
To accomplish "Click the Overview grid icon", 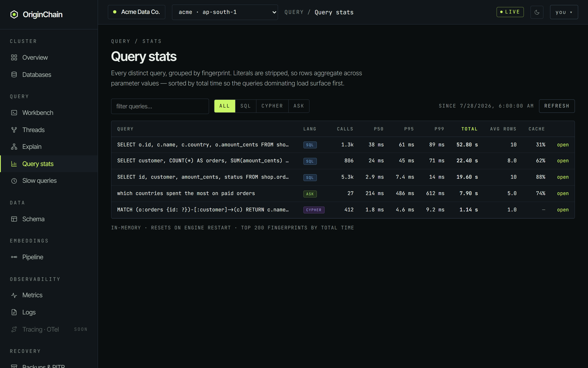I will click(14, 58).
